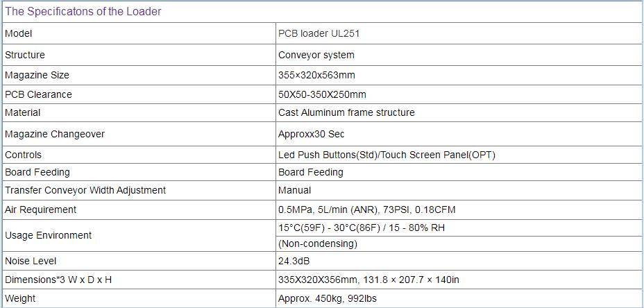Click the 'Approx. 450kg, 992lbs' weight value
Viewport: 644px width, 308px height.
328,298
